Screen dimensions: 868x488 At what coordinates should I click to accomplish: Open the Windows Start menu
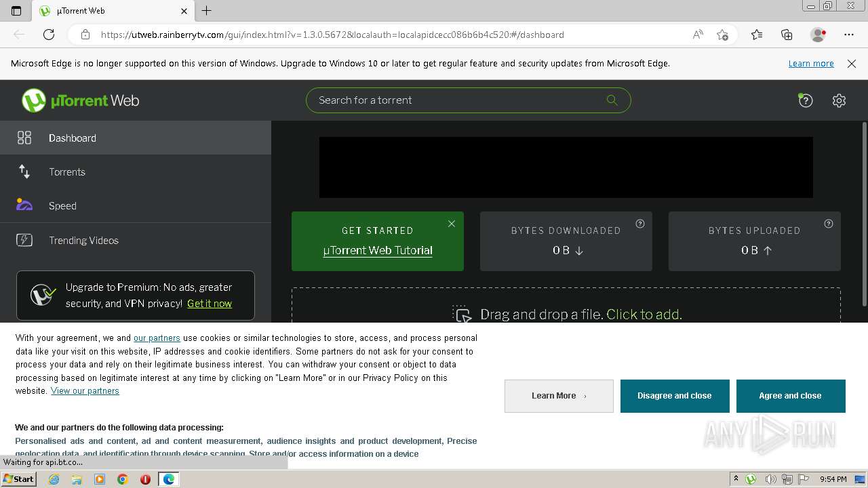point(18,479)
